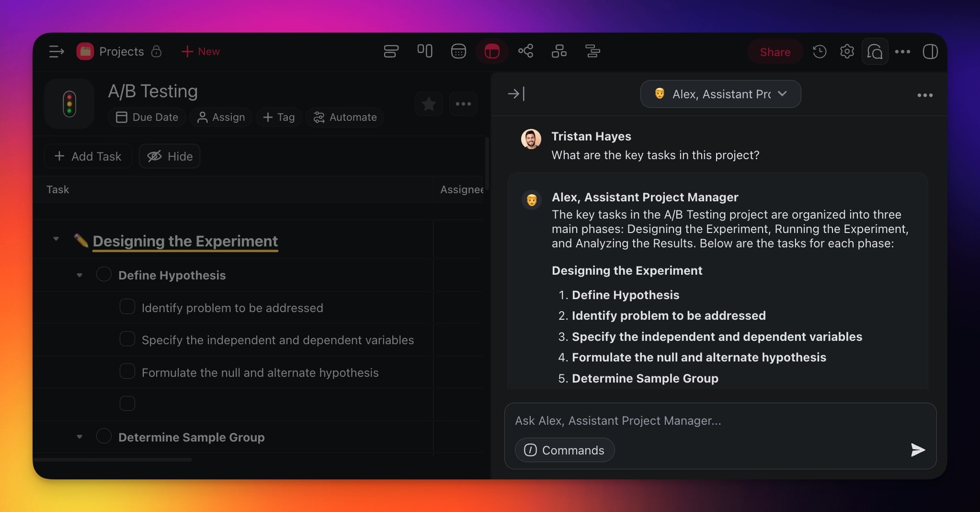Image resolution: width=980 pixels, height=512 pixels.
Task: Tick the Formulate null and alternate hypothesis checkbox
Action: coord(127,372)
